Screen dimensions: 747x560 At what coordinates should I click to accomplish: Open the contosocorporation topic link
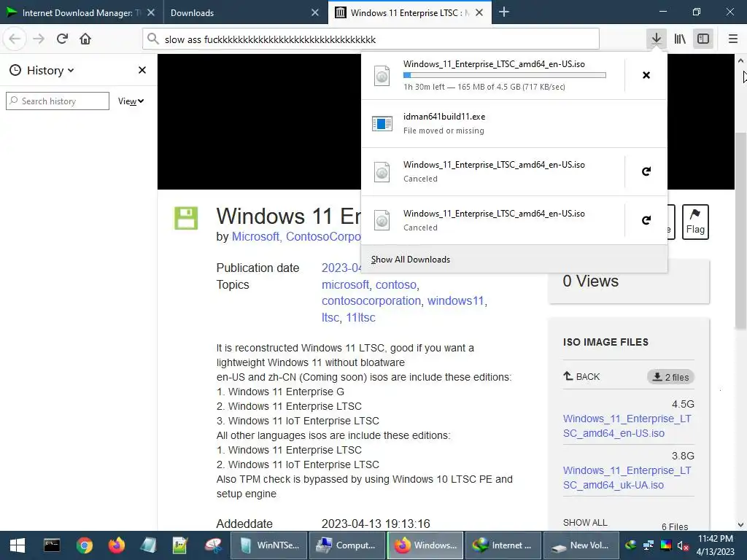pos(371,301)
